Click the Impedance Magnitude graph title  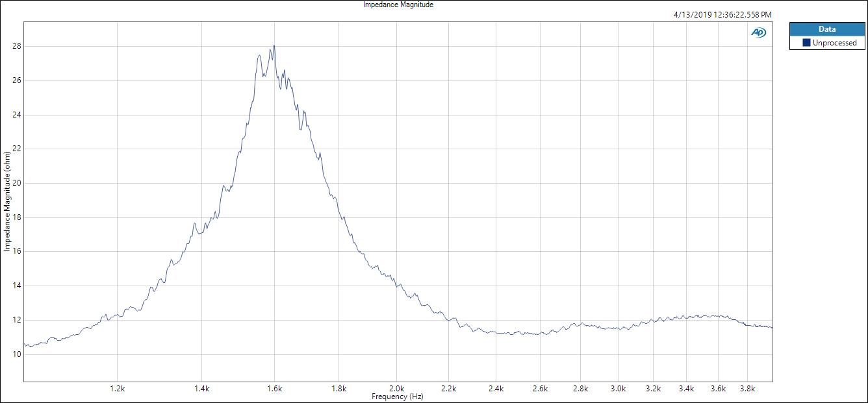point(398,5)
